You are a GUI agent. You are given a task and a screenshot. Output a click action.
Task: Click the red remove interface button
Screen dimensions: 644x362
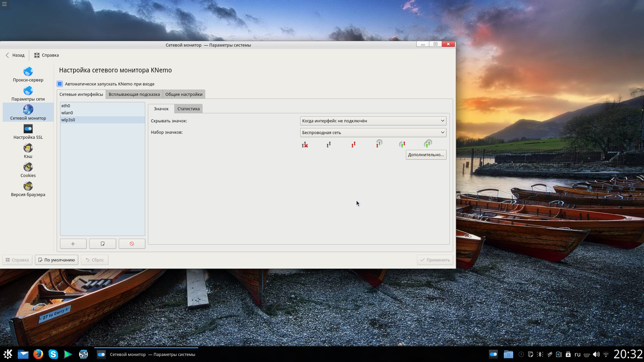pyautogui.click(x=132, y=244)
